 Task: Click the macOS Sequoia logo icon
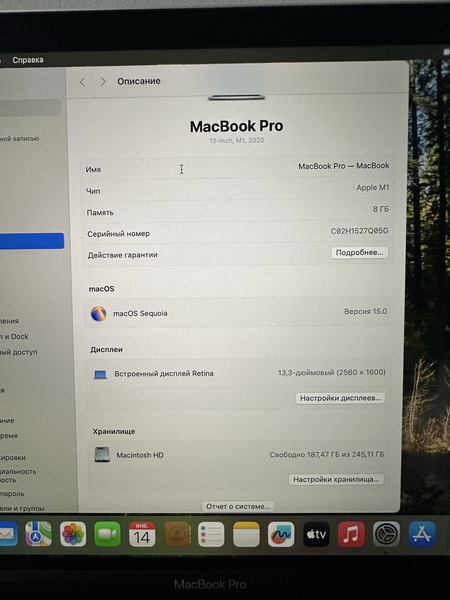(99, 313)
